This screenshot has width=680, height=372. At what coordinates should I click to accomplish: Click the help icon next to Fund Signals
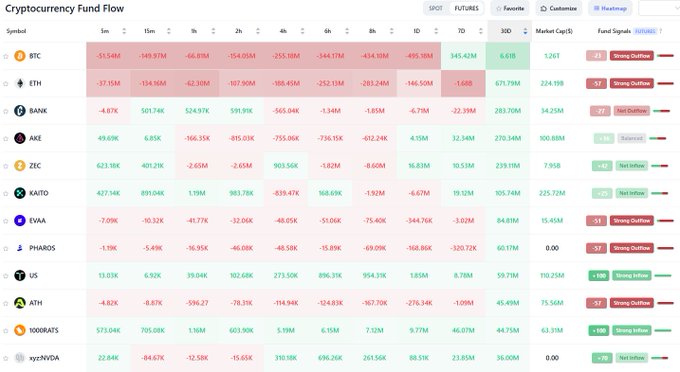point(660,31)
